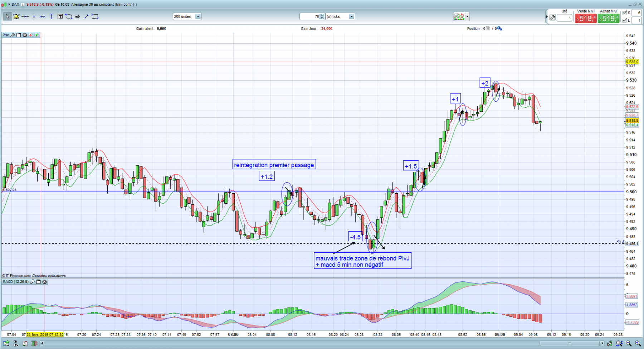Viewport: 644px width, 349px height.
Task: Click the zoom in magnifier
Action: (x=638, y=343)
